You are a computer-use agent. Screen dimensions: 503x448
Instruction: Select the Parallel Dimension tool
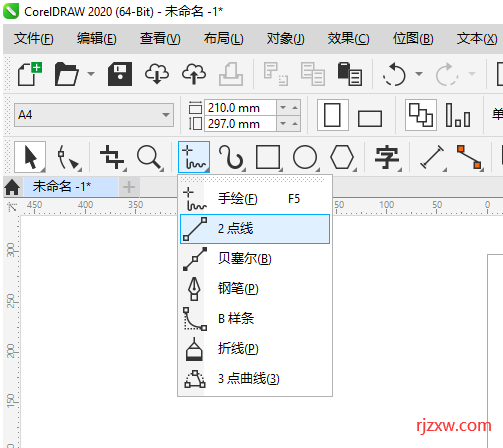pyautogui.click(x=432, y=157)
